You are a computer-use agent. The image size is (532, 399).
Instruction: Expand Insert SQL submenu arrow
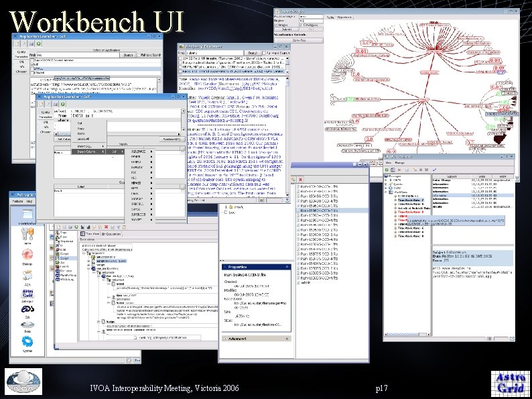click(103, 146)
